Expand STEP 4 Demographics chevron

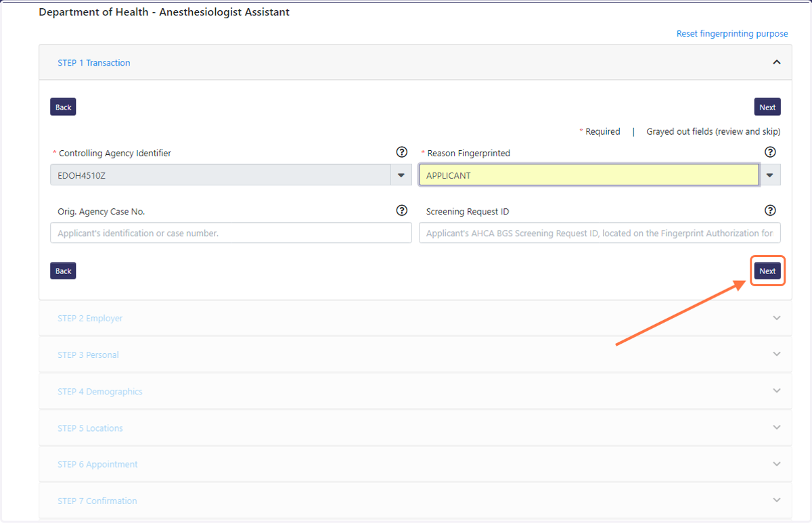[777, 391]
